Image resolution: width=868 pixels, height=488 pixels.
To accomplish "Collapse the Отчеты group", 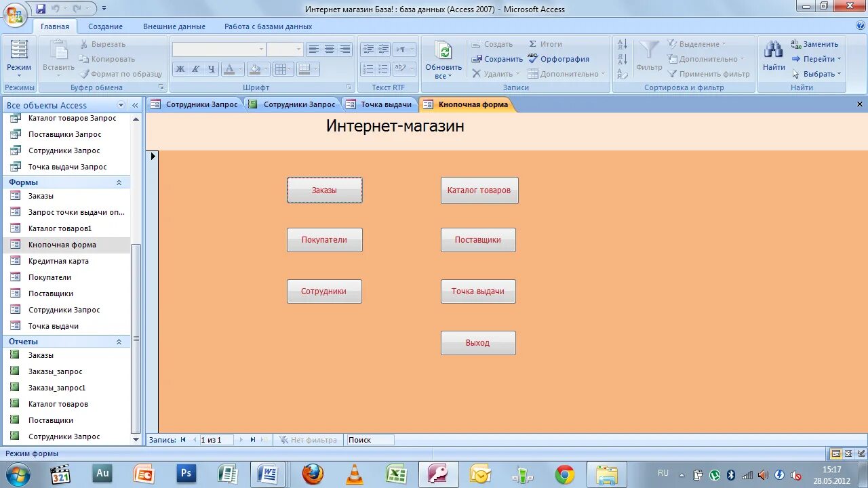I will click(x=119, y=342).
